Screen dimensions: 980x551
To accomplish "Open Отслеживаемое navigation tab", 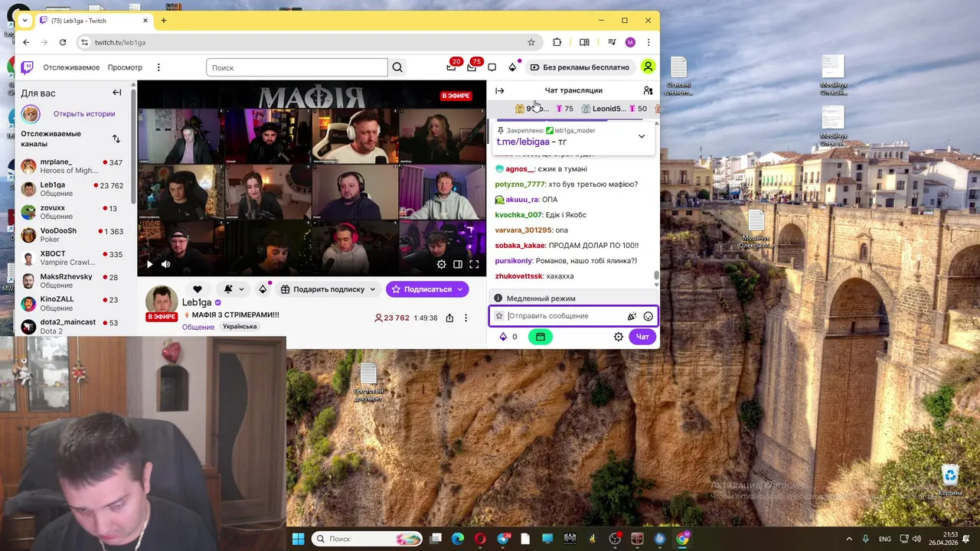I will click(x=71, y=67).
